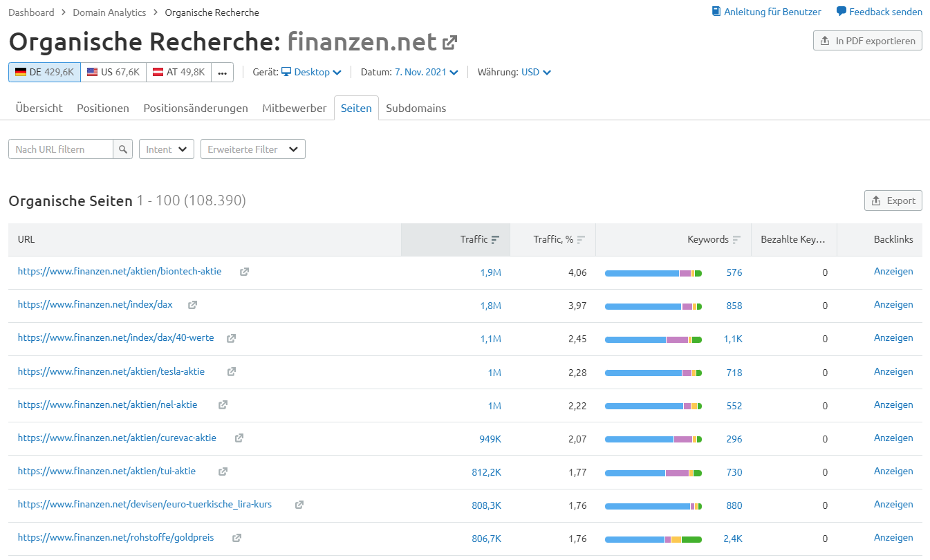Open external link icon for nel-aktie
Viewport: 930px width, 560px height.
click(223, 405)
